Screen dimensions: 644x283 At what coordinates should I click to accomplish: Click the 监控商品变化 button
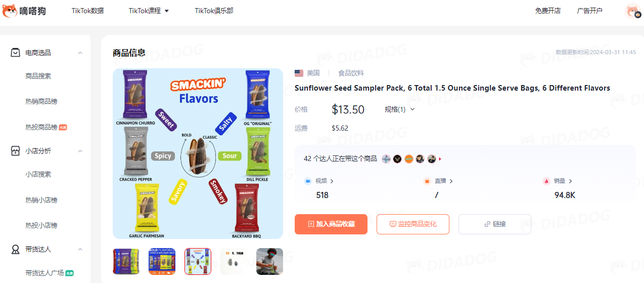coord(413,224)
